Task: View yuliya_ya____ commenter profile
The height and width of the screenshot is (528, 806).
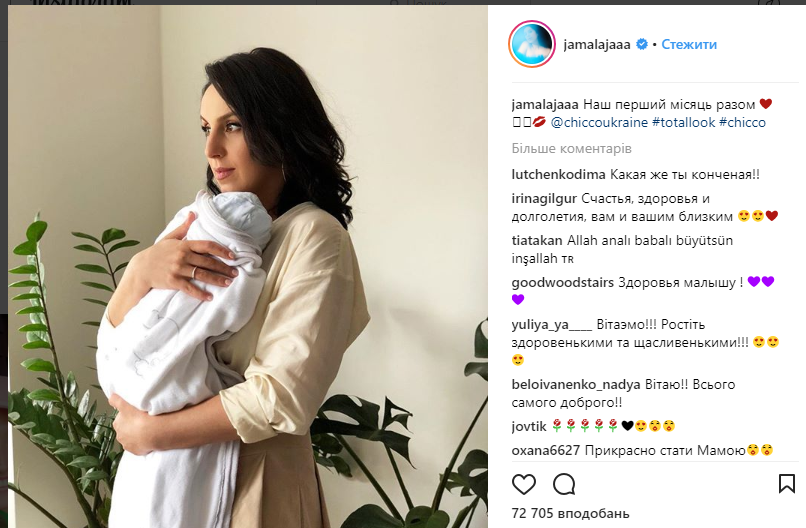Action: [552, 325]
